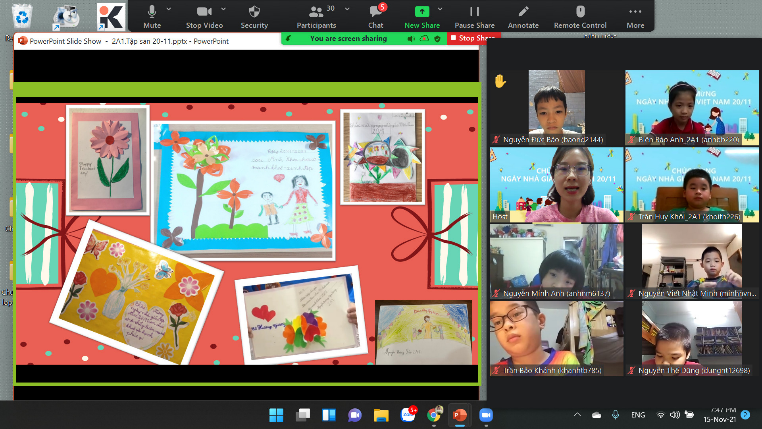Open the Participants panel

[x=316, y=15]
